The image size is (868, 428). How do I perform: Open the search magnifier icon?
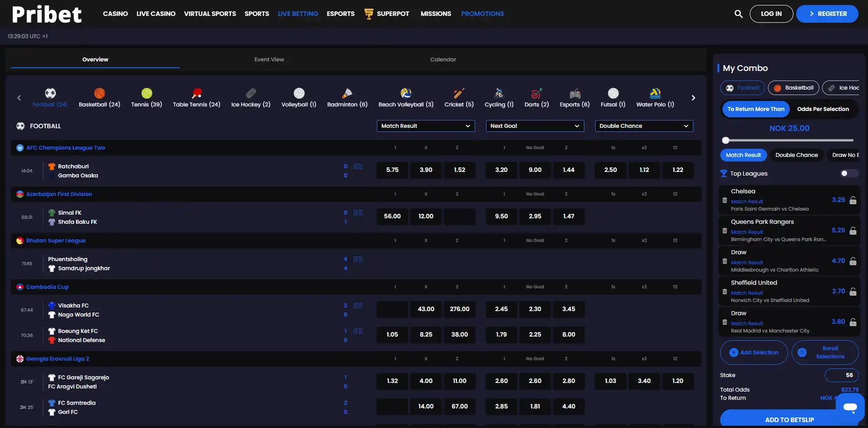(x=738, y=14)
